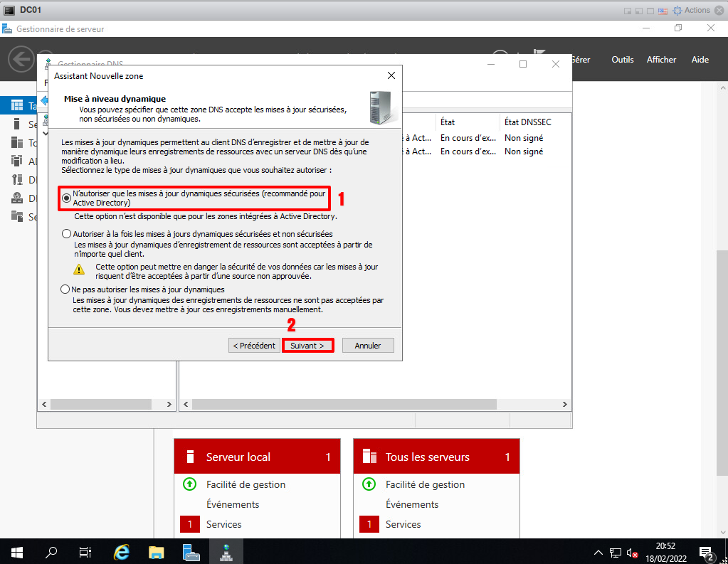Click the Server Manager back arrow button
Viewport: 728px width, 564px height.
tap(21, 59)
